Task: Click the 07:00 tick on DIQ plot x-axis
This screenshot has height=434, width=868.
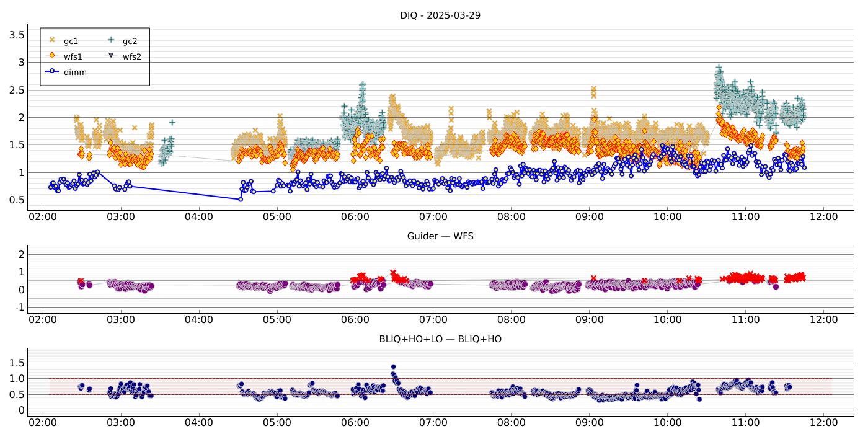Action: 433,217
